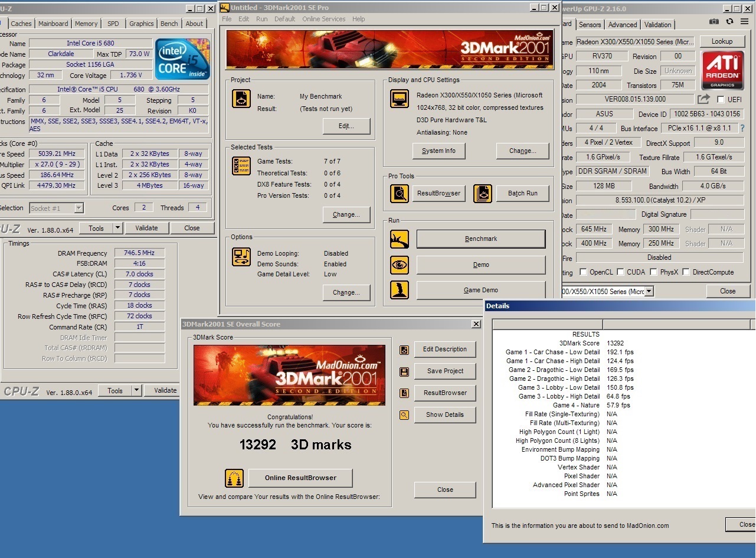The width and height of the screenshot is (756, 558).
Task: Click the Lookup button in GPU-Z
Action: point(722,41)
